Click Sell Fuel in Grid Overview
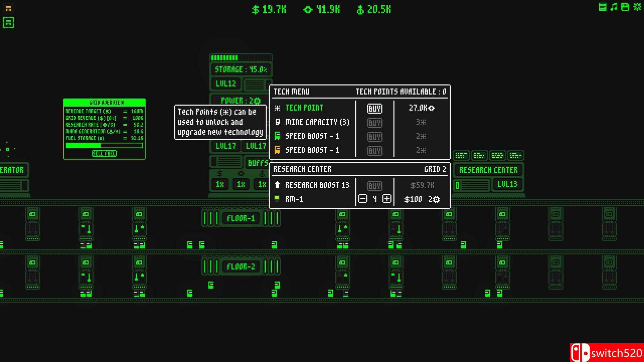 (x=104, y=154)
